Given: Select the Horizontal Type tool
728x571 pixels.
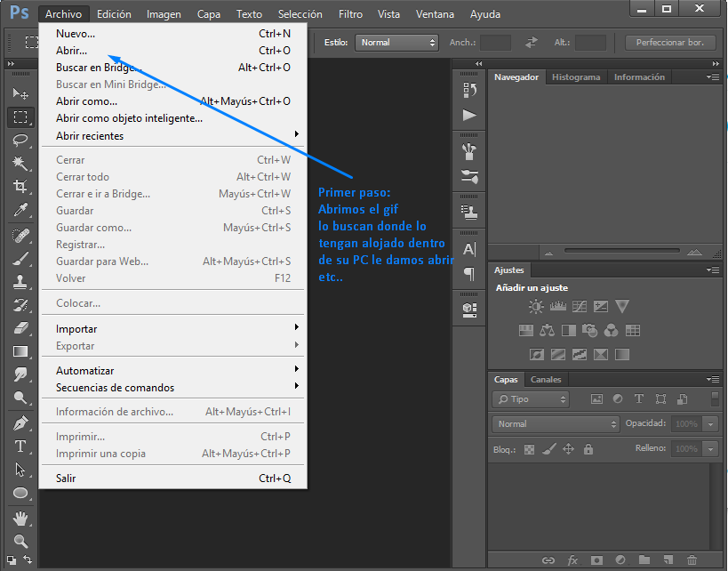Looking at the screenshot, I should click(20, 446).
